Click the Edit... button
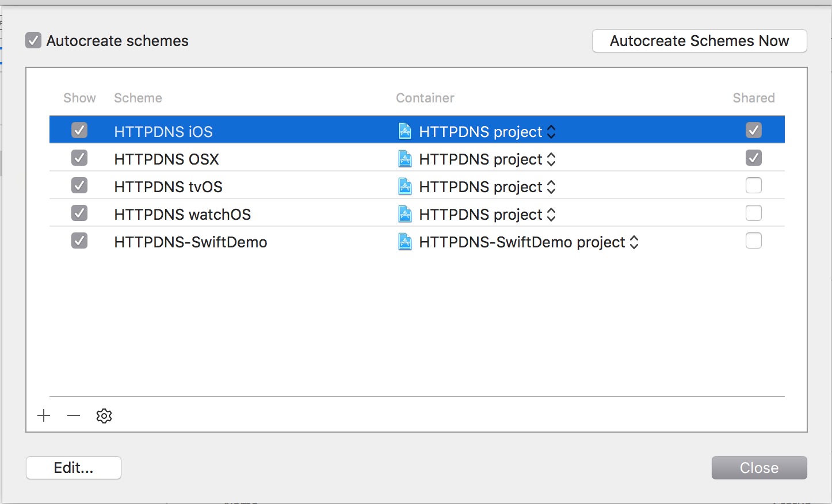 (x=74, y=468)
